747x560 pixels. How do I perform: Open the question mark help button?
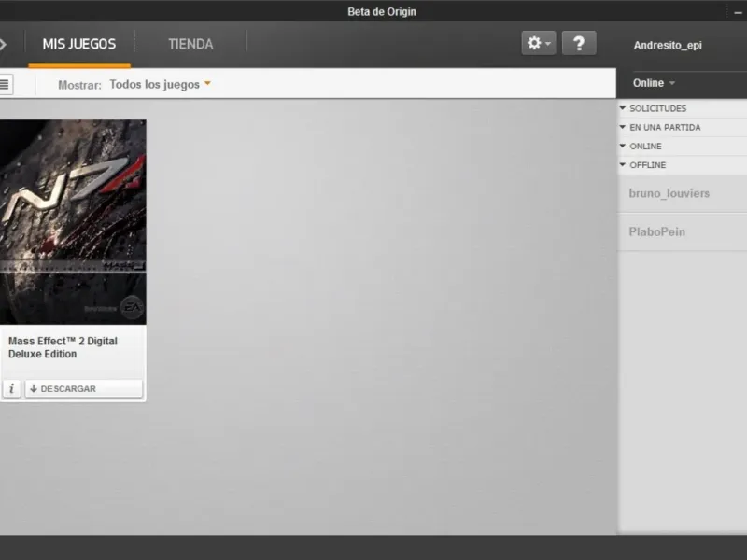[579, 43]
